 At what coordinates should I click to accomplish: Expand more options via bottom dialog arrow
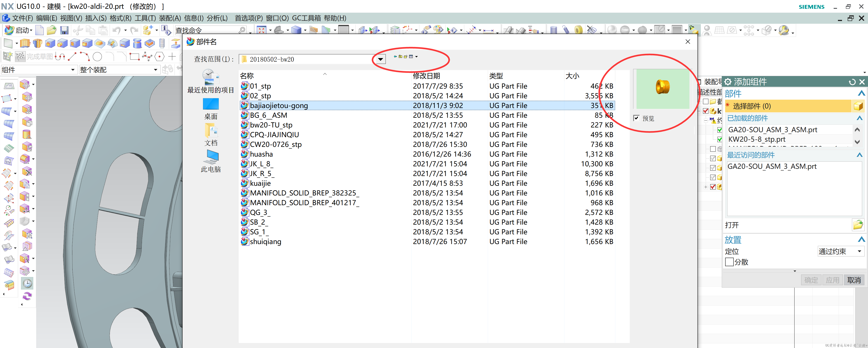click(795, 271)
